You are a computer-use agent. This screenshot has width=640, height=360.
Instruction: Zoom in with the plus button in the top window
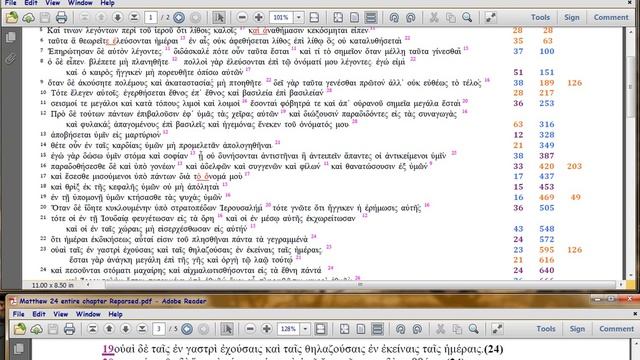pyautogui.click(x=258, y=18)
